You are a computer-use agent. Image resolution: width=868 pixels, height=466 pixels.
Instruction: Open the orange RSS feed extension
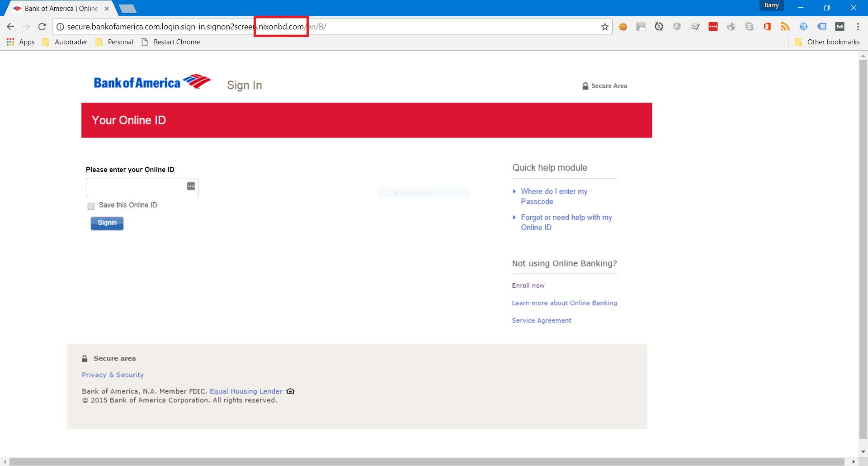point(785,27)
